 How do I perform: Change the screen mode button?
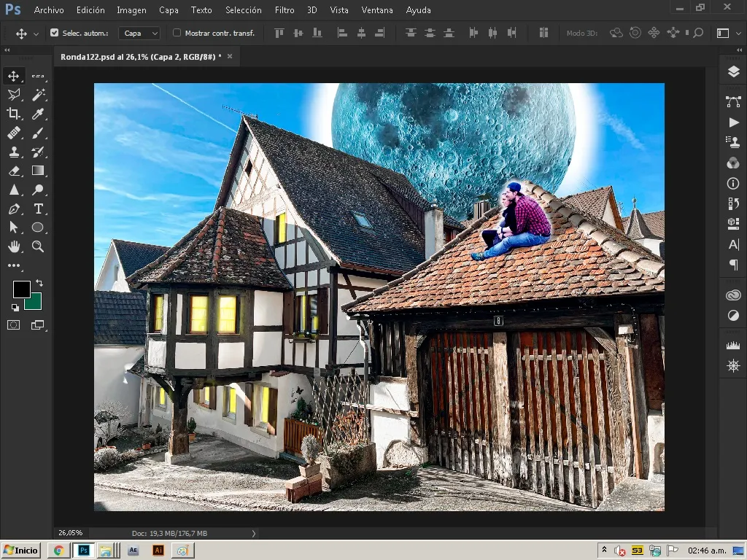click(38, 325)
